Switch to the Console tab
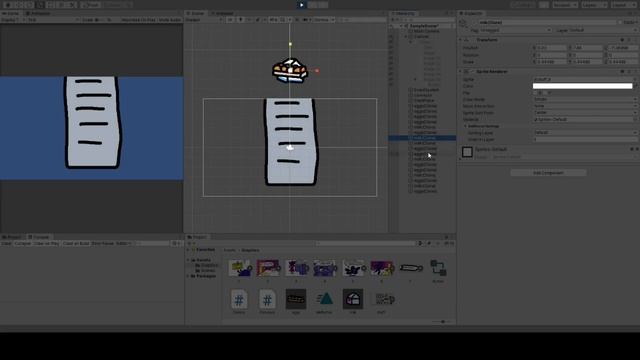 (39, 237)
